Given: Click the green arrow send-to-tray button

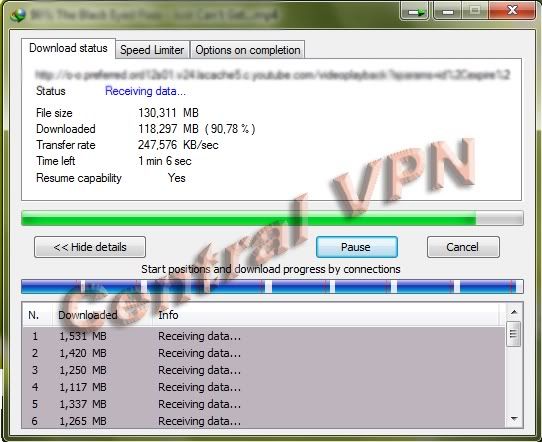Looking at the screenshot, I should coord(415,11).
